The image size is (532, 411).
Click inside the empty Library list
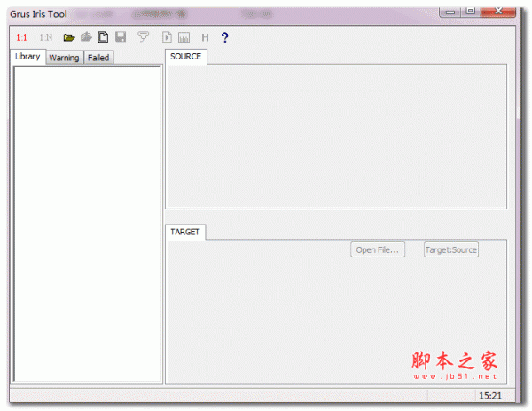point(88,225)
